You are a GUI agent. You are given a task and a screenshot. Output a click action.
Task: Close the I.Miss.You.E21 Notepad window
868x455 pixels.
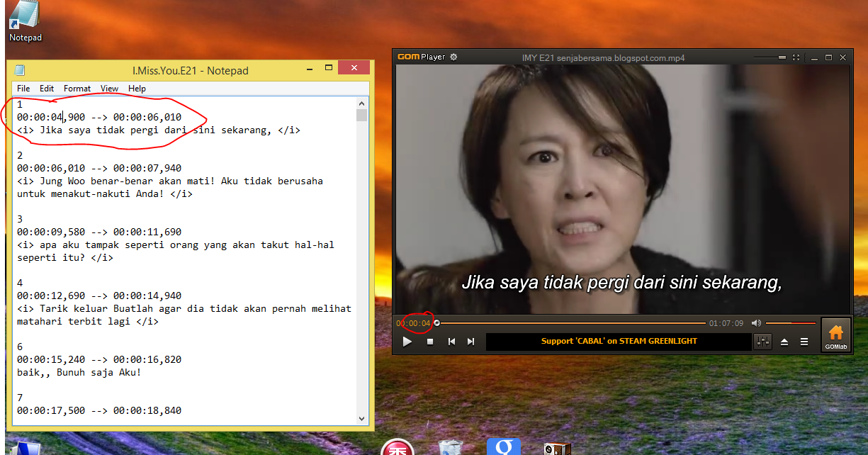pyautogui.click(x=353, y=68)
